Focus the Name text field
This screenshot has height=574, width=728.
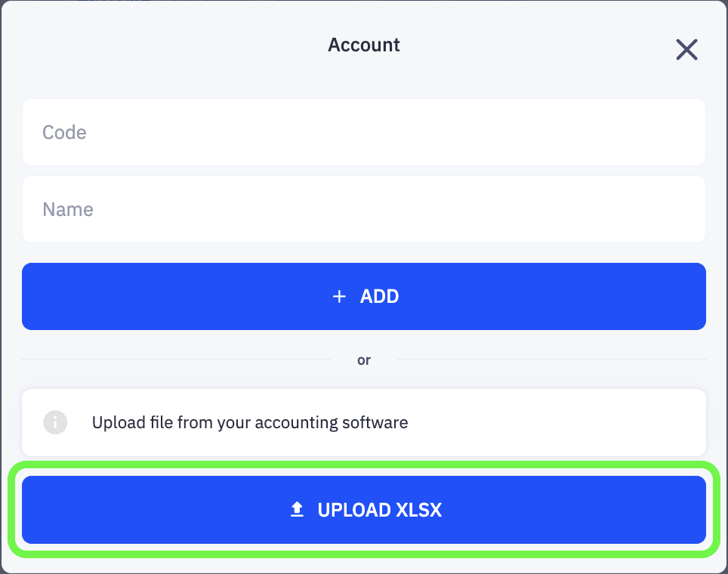point(364,208)
